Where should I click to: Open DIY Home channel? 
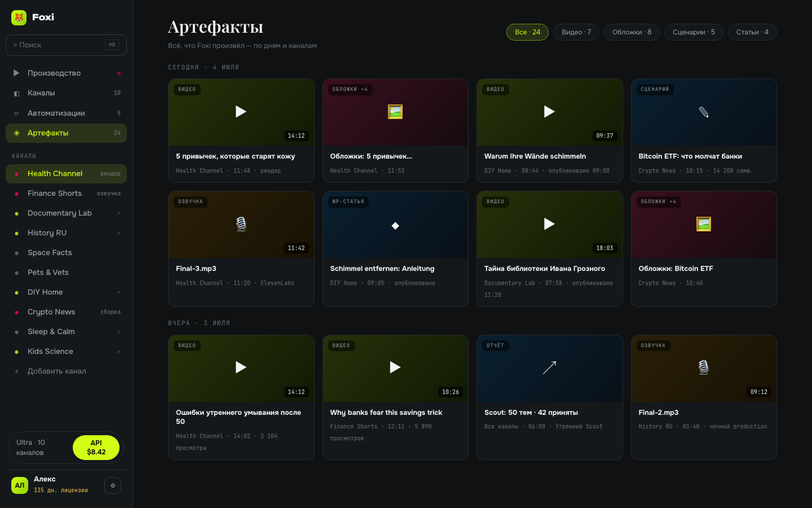tap(66, 292)
